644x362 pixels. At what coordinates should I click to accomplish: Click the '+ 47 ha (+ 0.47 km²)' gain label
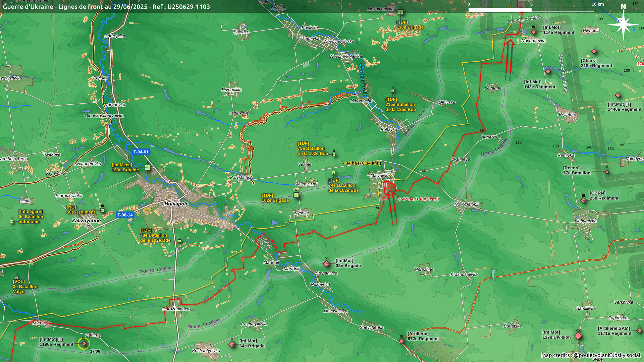pos(419,199)
